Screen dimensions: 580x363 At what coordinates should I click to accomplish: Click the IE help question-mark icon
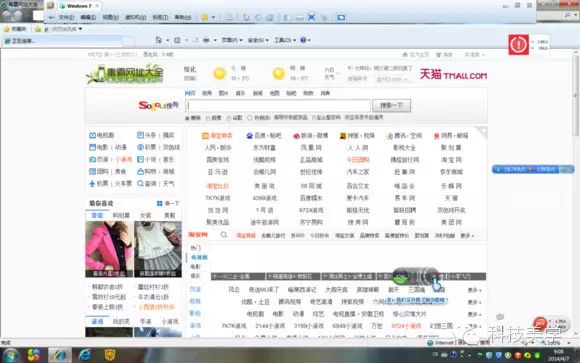[x=303, y=40]
